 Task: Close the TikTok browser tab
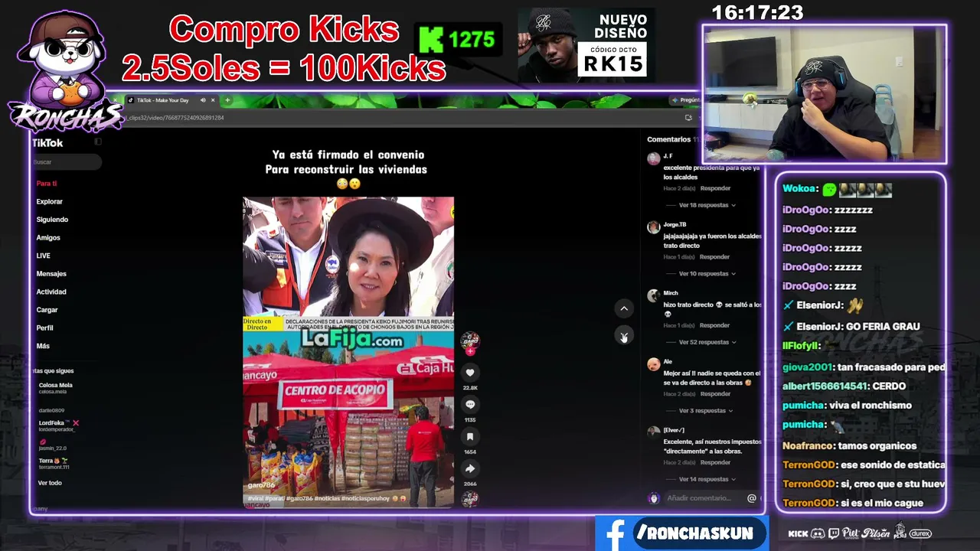213,100
